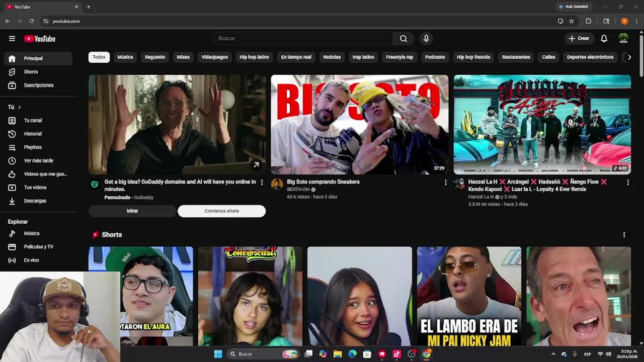Reload the page in the browser
The width and height of the screenshot is (644, 362).
click(x=31, y=21)
